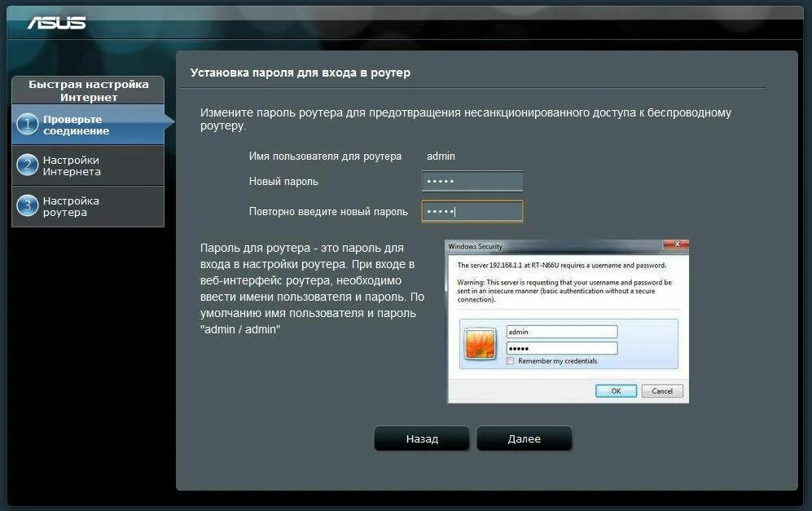Focus the Повторно введите новый пароль field
Screen dimensions: 812x511
coord(472,211)
